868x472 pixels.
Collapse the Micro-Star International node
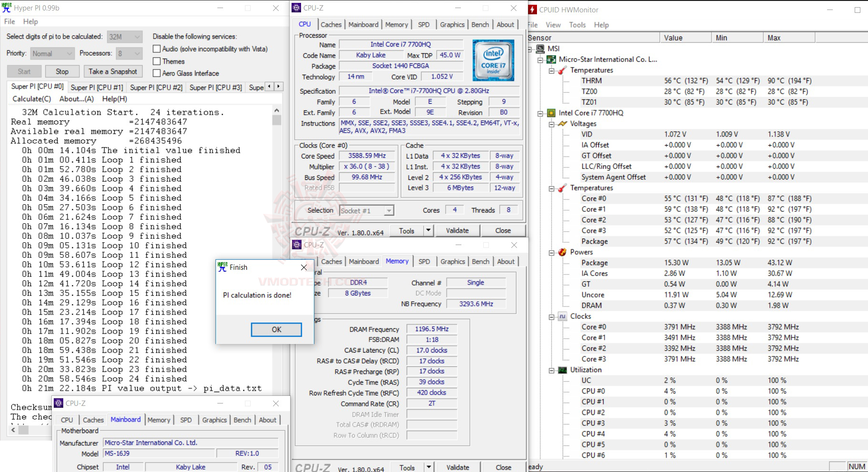tap(540, 59)
